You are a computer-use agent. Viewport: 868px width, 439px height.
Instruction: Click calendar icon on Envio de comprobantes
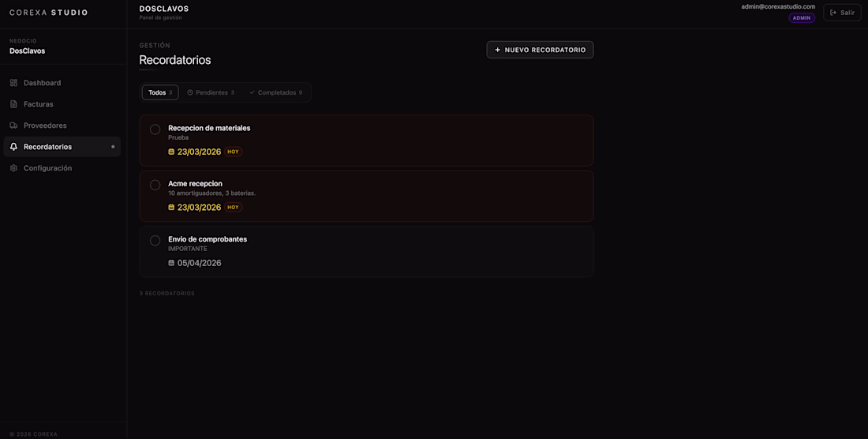click(x=171, y=263)
